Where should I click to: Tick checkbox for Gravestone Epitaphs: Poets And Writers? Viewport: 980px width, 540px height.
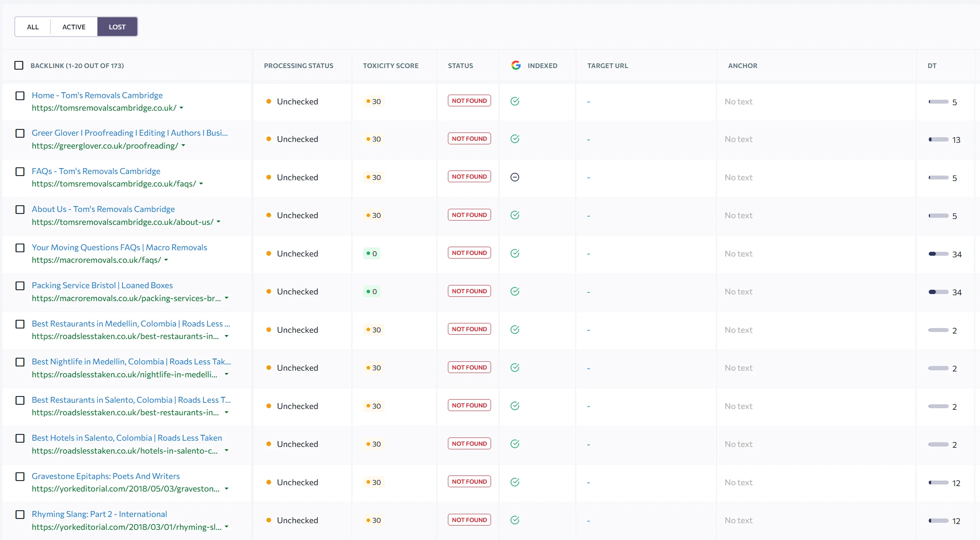click(x=20, y=477)
